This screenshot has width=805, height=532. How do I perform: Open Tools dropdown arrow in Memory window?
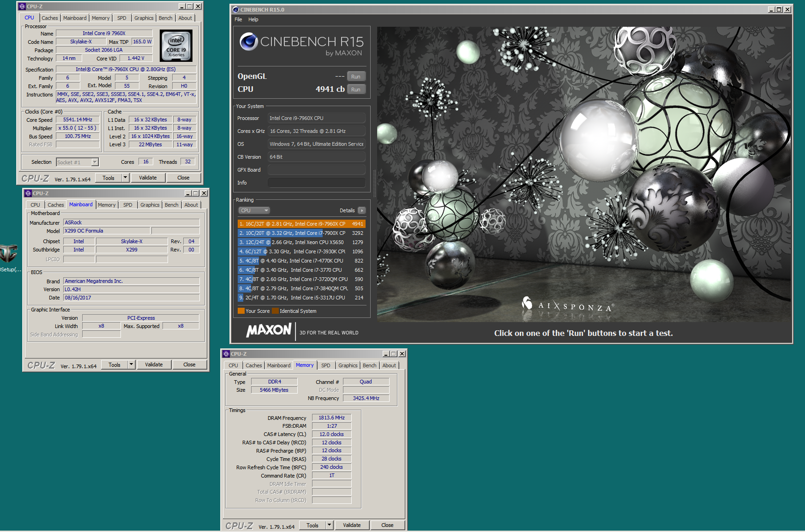(329, 525)
